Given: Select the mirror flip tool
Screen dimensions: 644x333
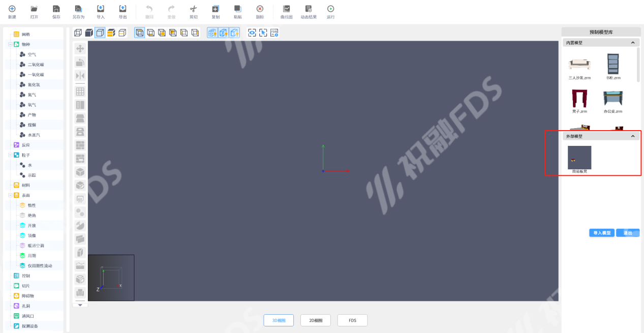Looking at the screenshot, I should coord(80,75).
